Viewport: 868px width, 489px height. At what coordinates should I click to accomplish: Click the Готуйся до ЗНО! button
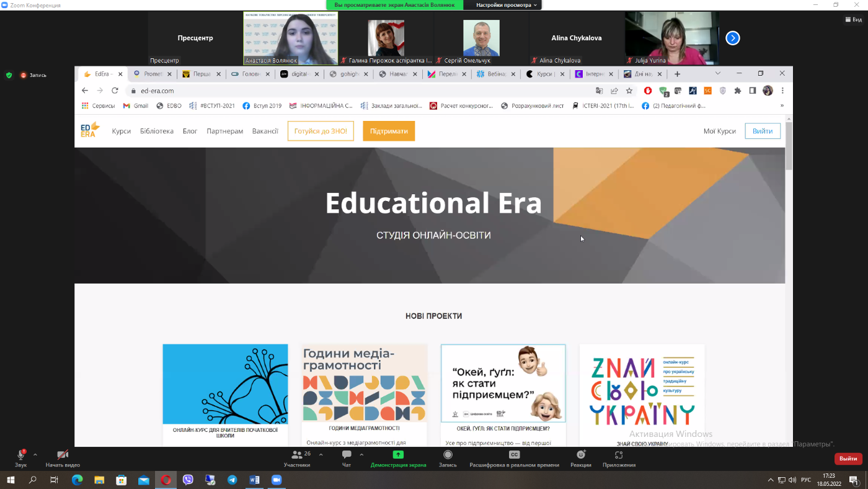pyautogui.click(x=321, y=131)
